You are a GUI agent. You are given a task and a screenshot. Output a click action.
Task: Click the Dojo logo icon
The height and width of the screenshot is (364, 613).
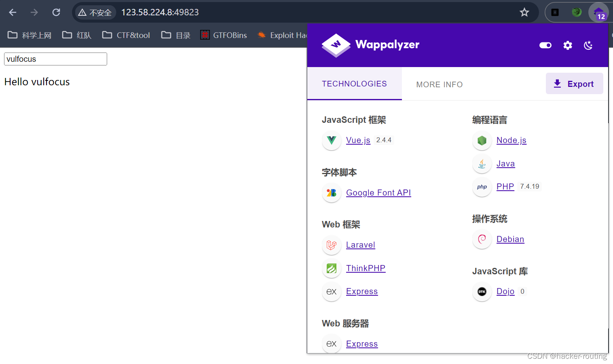(x=482, y=291)
